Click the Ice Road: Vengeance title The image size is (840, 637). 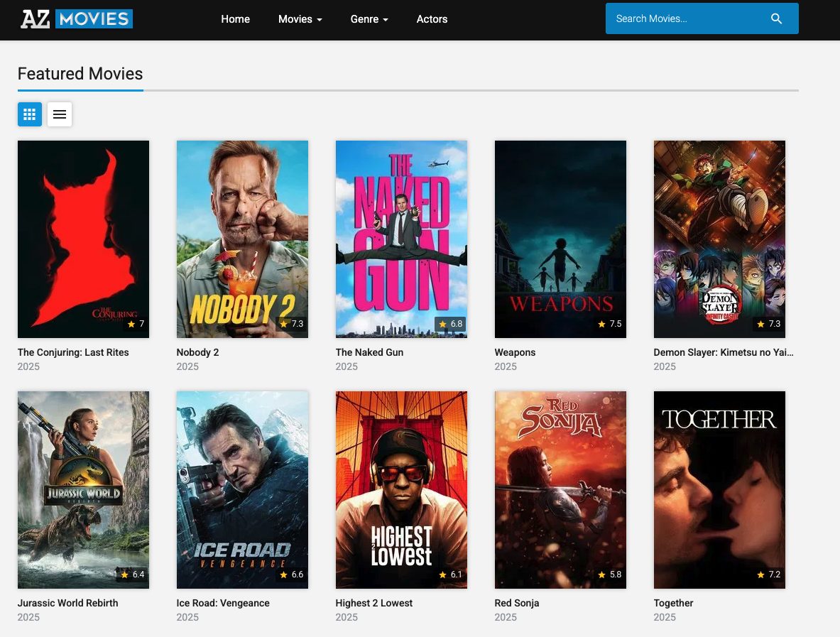223,603
